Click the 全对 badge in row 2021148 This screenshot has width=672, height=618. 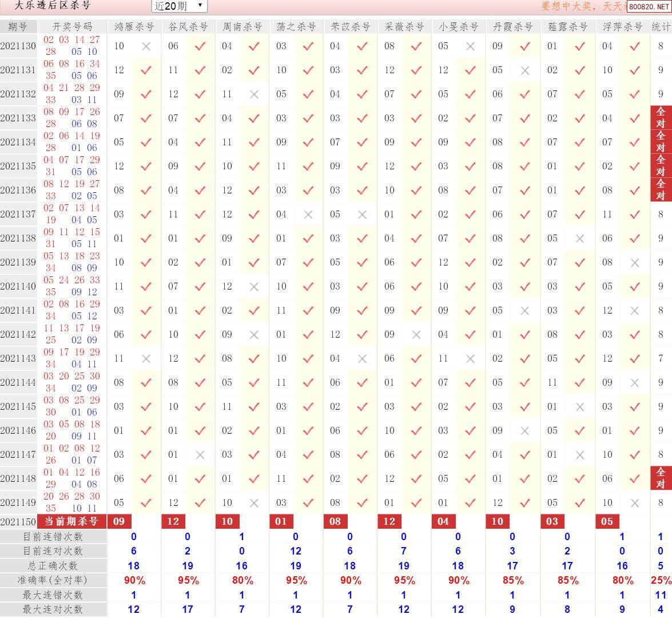[x=661, y=478]
